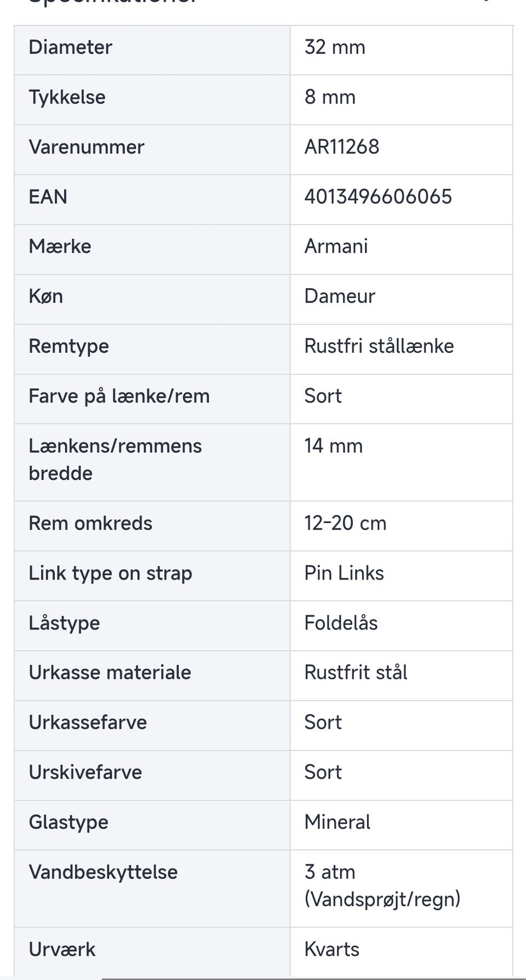Select the EAN number 4013496606065
526x980 pixels.
pos(378,197)
